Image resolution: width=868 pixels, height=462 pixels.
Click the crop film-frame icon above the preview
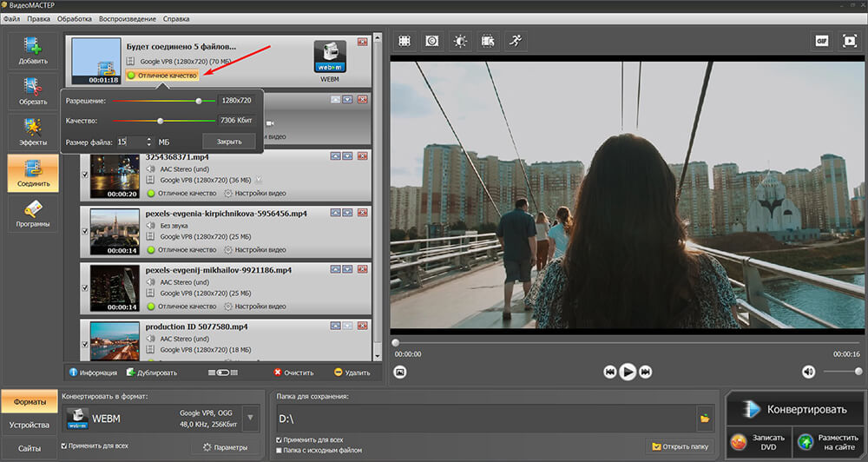[404, 41]
